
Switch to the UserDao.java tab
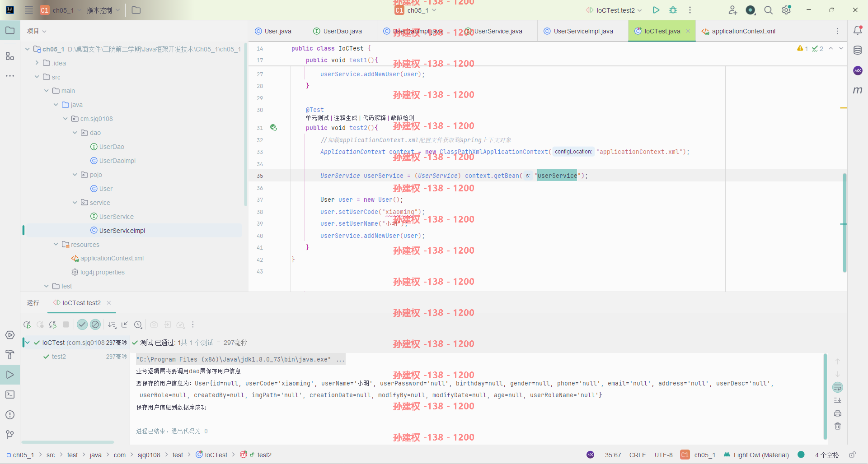(x=338, y=31)
